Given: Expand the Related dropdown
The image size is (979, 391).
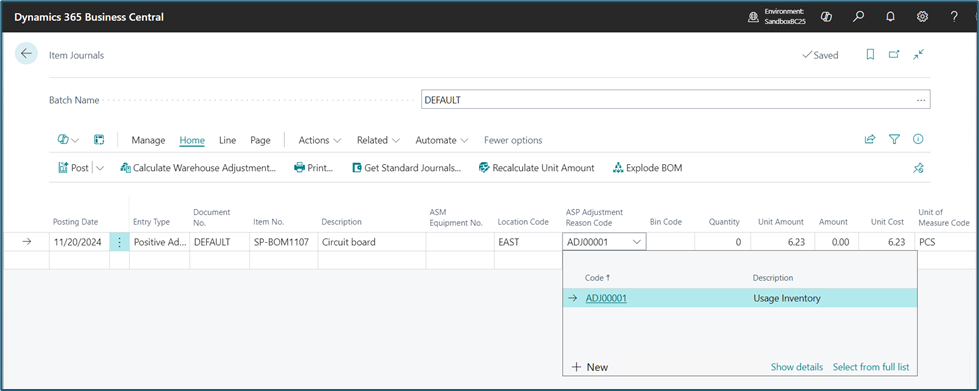Looking at the screenshot, I should tap(378, 140).
